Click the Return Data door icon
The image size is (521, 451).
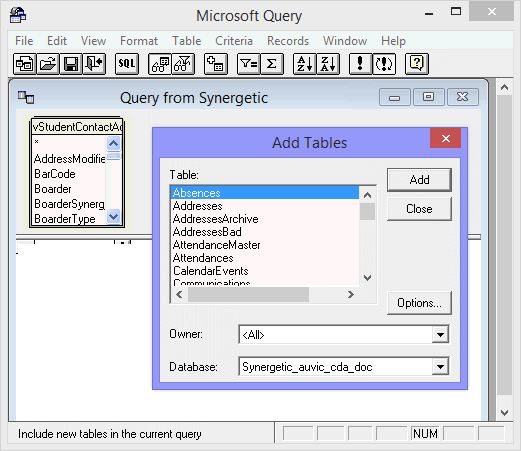coord(94,64)
